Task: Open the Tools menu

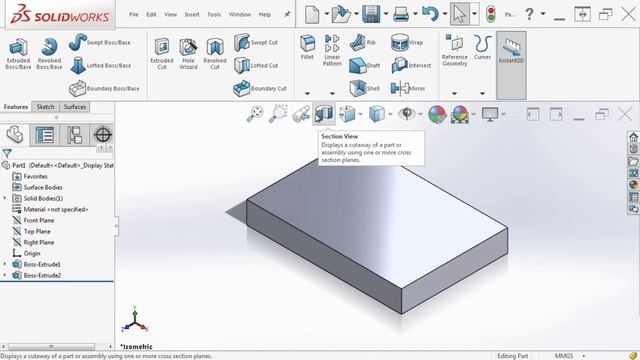Action: click(x=214, y=14)
